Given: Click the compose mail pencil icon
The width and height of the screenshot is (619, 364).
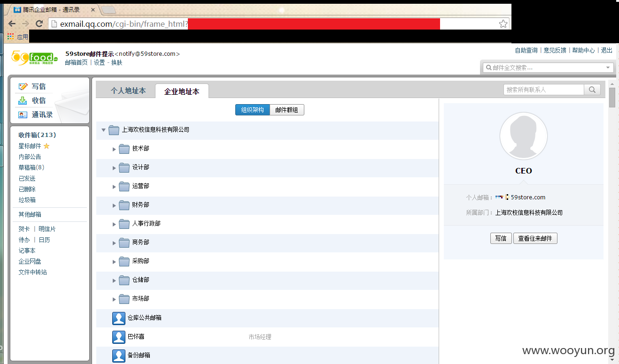Looking at the screenshot, I should 23,86.
